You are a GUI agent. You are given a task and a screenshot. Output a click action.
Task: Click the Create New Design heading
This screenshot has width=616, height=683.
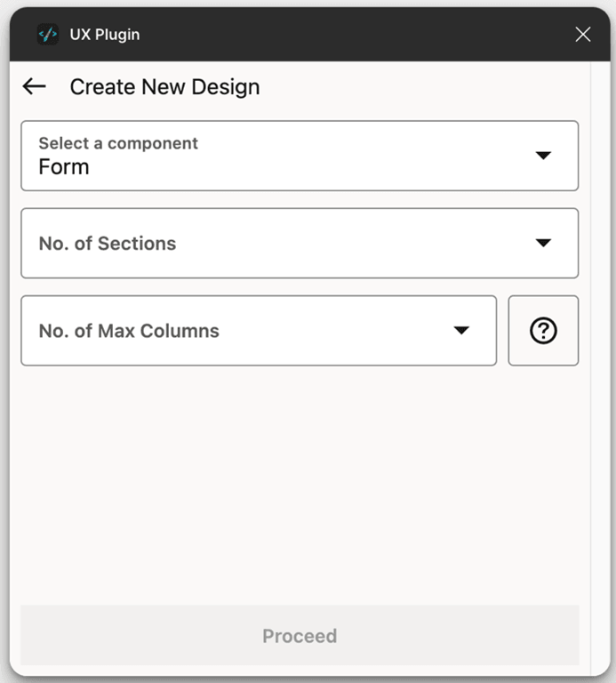pos(164,87)
